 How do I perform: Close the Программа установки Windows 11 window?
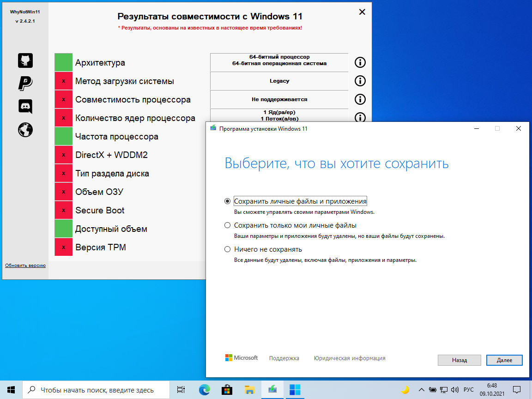(519, 128)
